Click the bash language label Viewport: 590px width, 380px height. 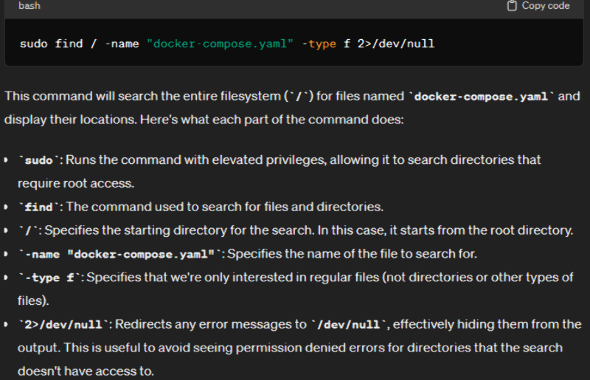(29, 6)
